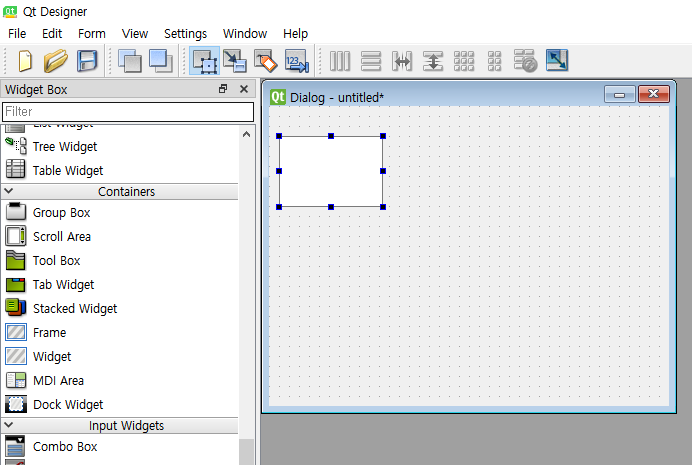The image size is (692, 465).
Task: Click the Widget Box scroll up arrow
Action: coord(246,134)
